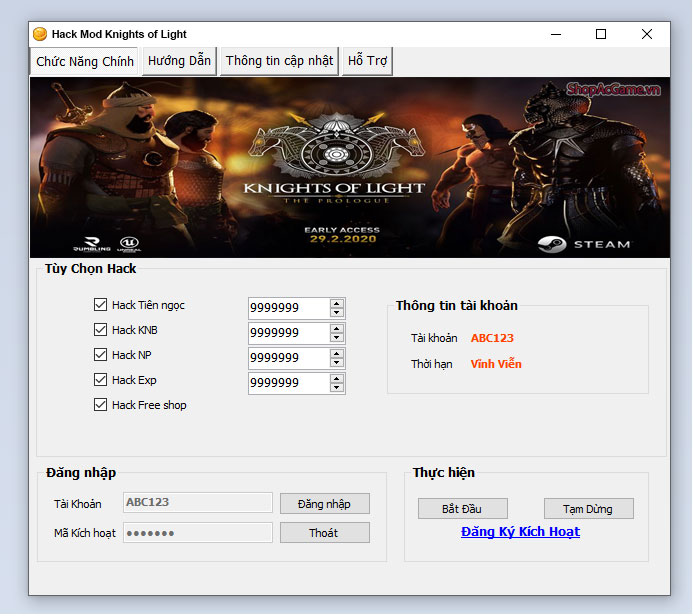This screenshot has width=693, height=616.
Task: Open the Chức Năng Chính tab
Action: click(x=85, y=61)
